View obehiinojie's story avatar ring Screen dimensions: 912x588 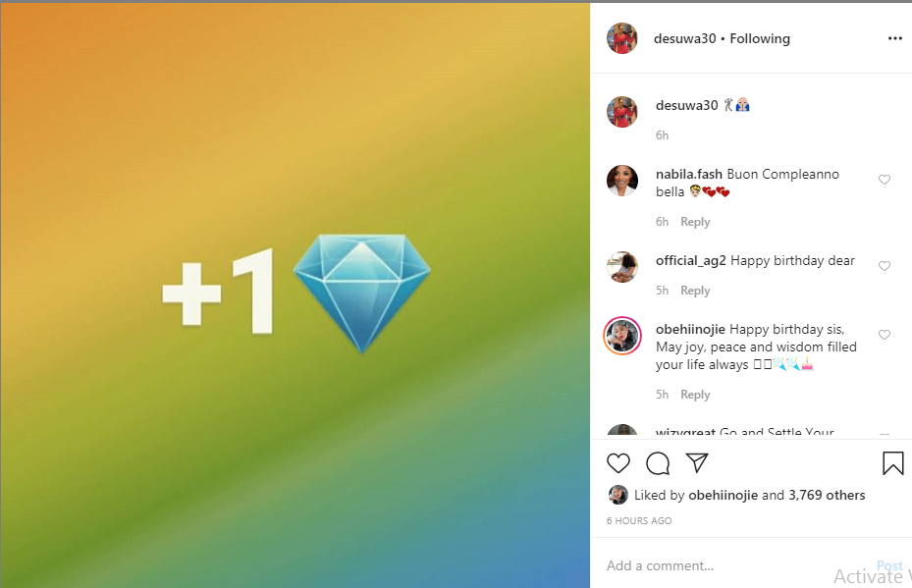pos(622,336)
